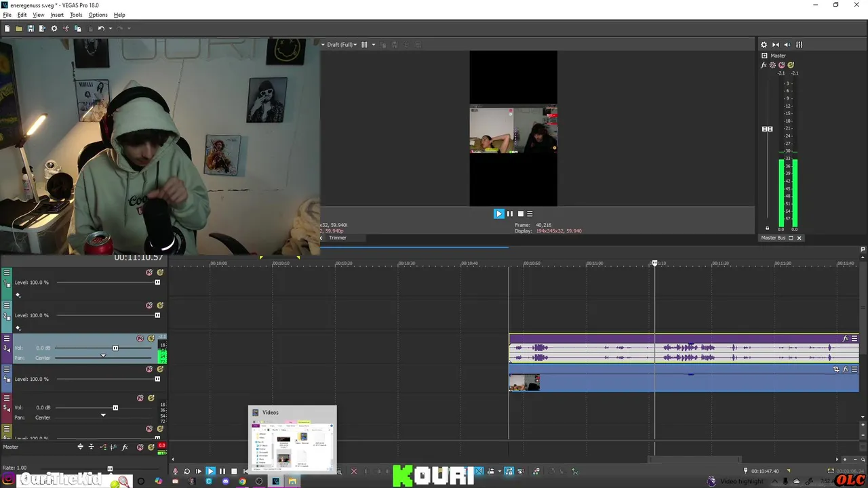Create a new project with New icon
Screen dimensions: 868x488
click(x=7, y=28)
